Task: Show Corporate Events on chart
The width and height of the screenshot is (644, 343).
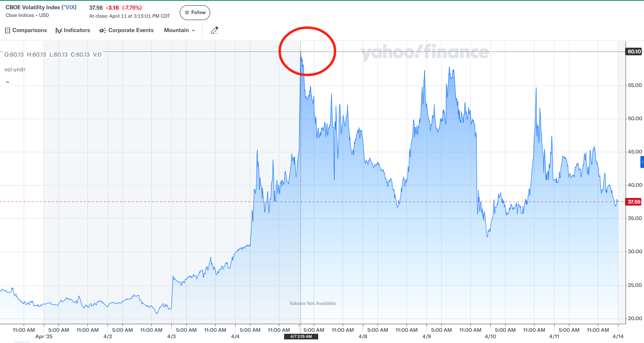Action: tap(126, 30)
